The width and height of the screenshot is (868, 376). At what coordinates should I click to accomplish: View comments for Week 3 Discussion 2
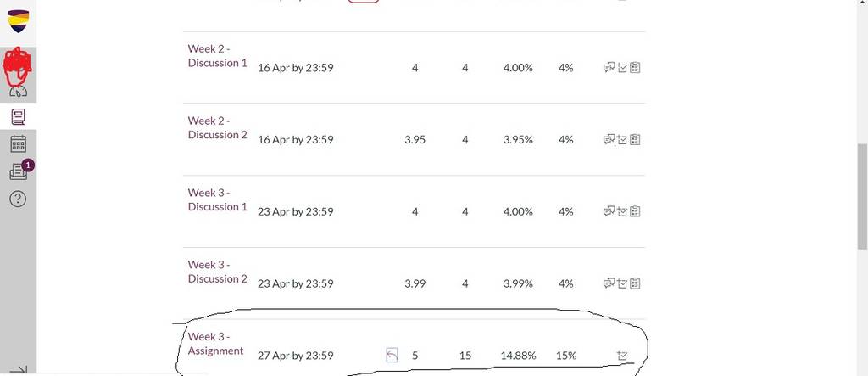(609, 283)
